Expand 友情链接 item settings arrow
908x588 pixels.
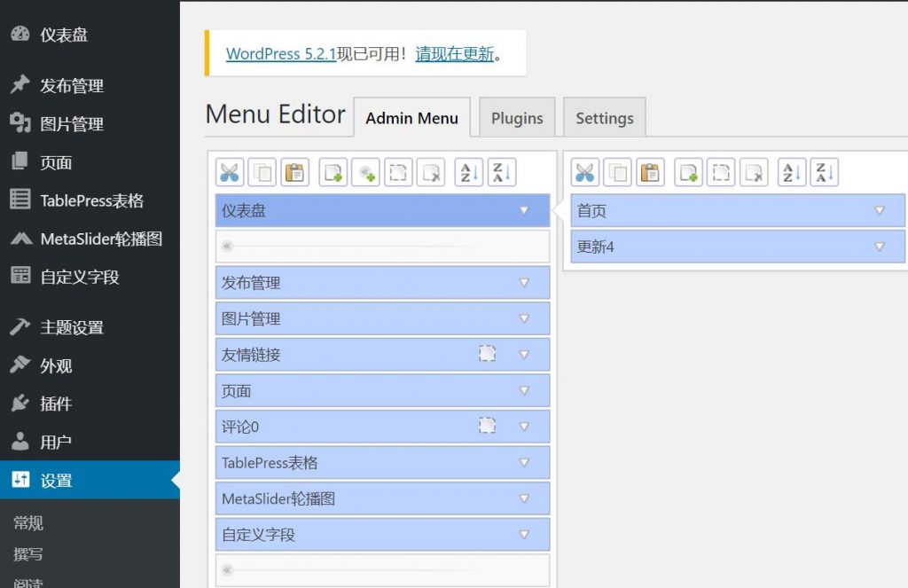click(524, 355)
